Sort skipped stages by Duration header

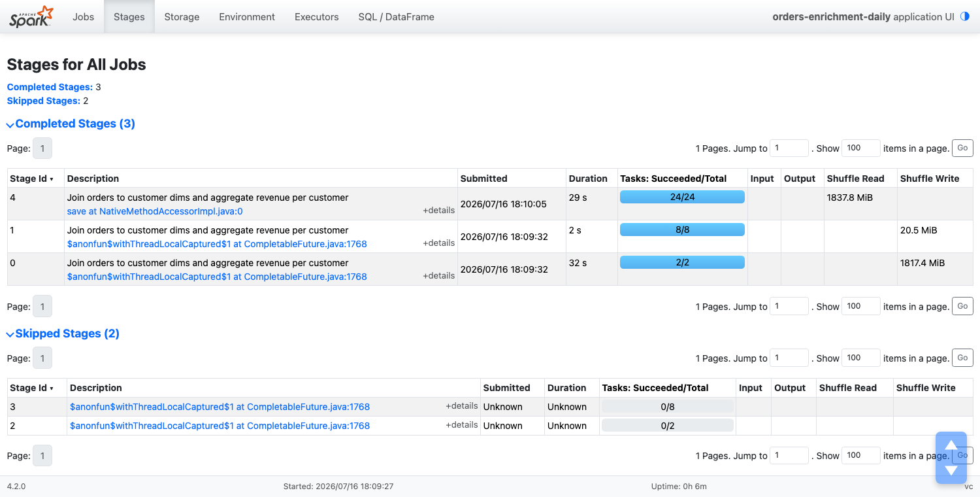[x=566, y=388]
